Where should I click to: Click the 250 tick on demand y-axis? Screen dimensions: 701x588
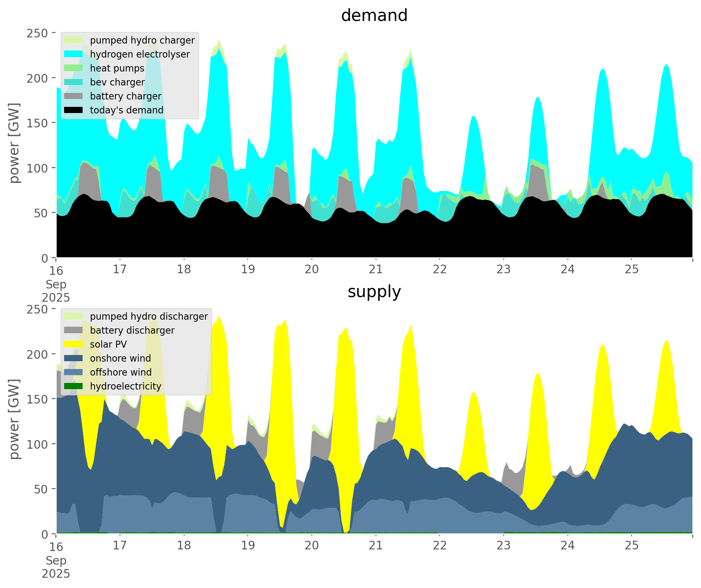(38, 33)
